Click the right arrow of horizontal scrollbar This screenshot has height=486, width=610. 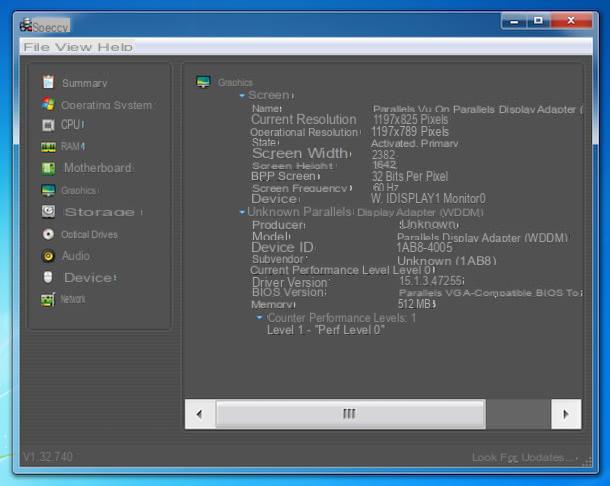tap(566, 414)
